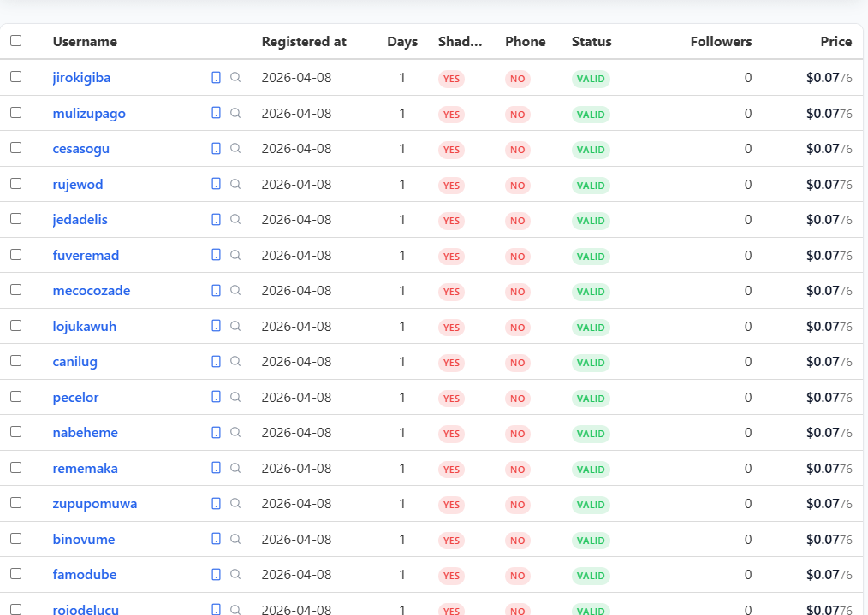Click the mobile device icon beside jirokigiba
The height and width of the screenshot is (615, 868).
pyautogui.click(x=216, y=78)
